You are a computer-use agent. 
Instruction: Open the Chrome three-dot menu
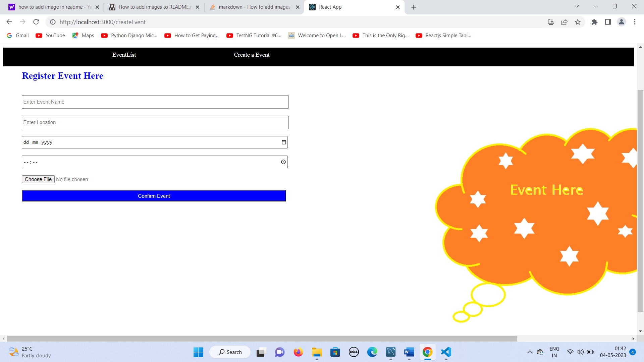point(635,22)
